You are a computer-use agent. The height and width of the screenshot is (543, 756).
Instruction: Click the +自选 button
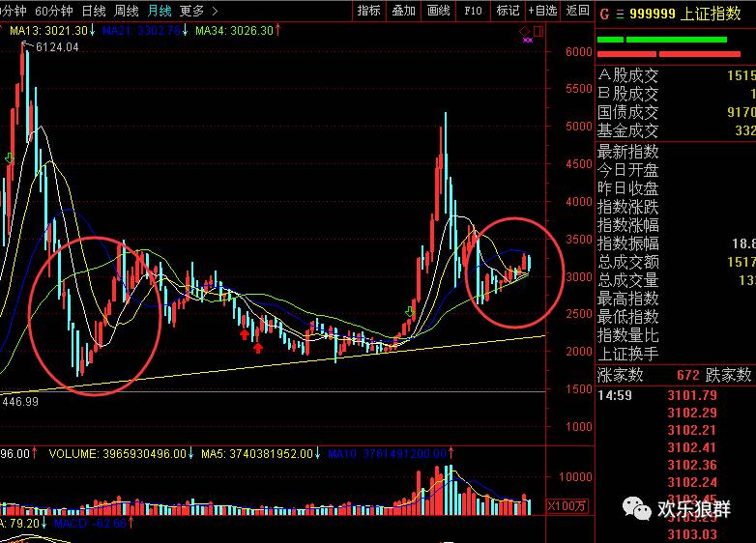(542, 11)
